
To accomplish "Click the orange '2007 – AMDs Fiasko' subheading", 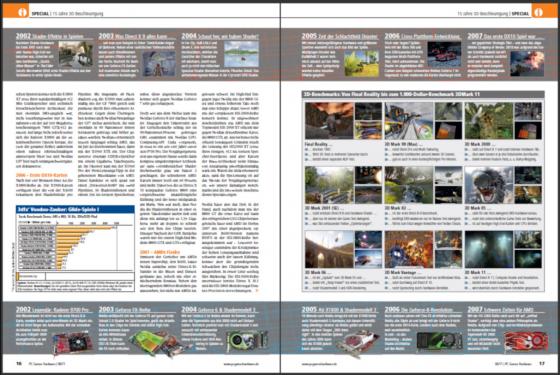I will tap(160, 252).
